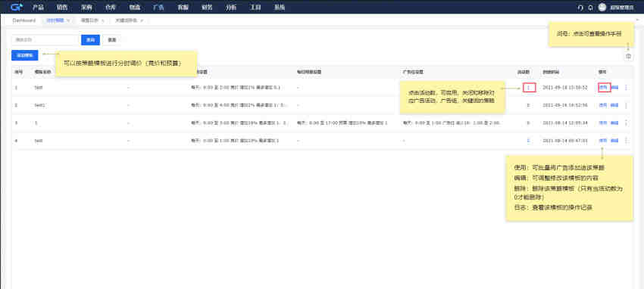Open three-dot more menu in row number 4

pos(626,140)
